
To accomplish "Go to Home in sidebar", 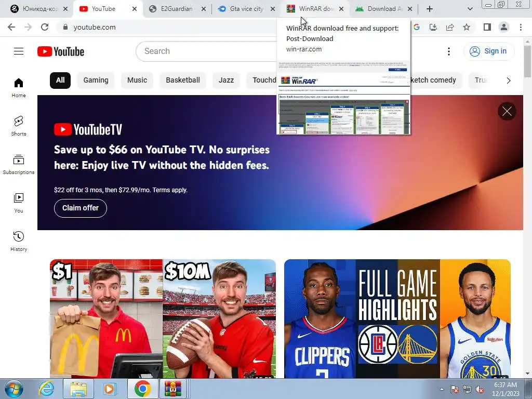I will click(x=19, y=87).
